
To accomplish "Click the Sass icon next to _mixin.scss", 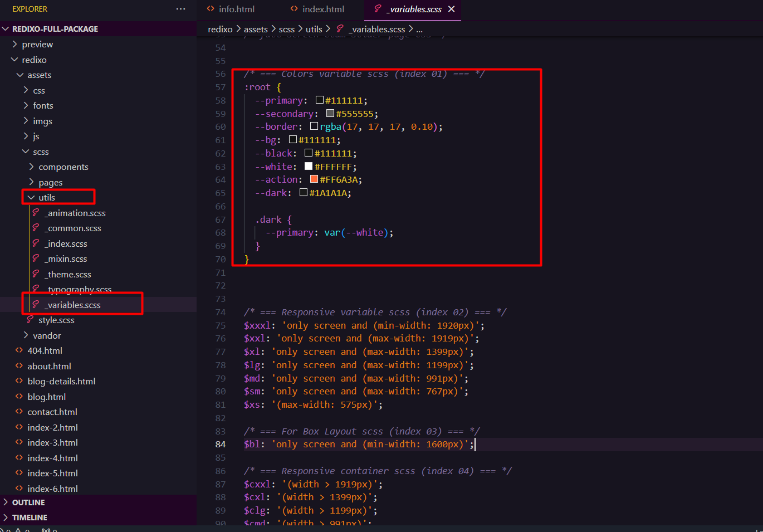I will pos(36,258).
